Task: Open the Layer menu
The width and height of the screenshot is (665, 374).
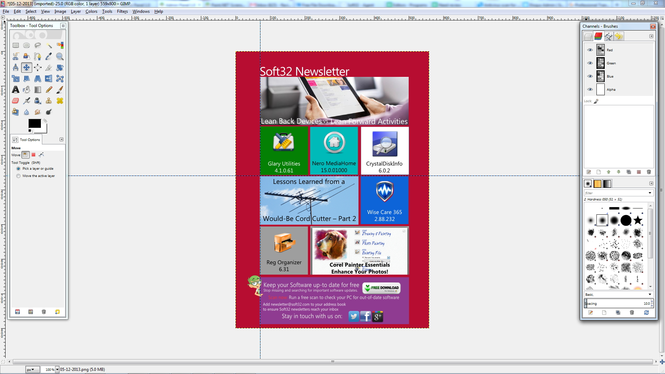Action: coord(76,11)
